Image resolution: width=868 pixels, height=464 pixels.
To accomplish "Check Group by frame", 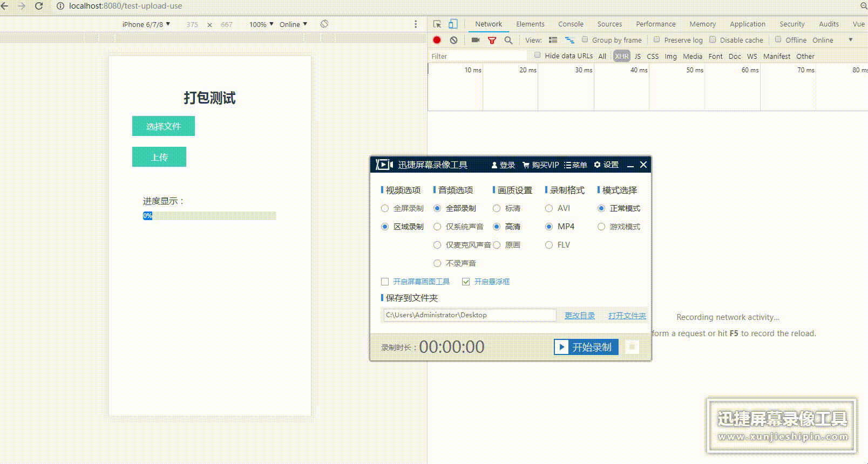I will pyautogui.click(x=585, y=39).
